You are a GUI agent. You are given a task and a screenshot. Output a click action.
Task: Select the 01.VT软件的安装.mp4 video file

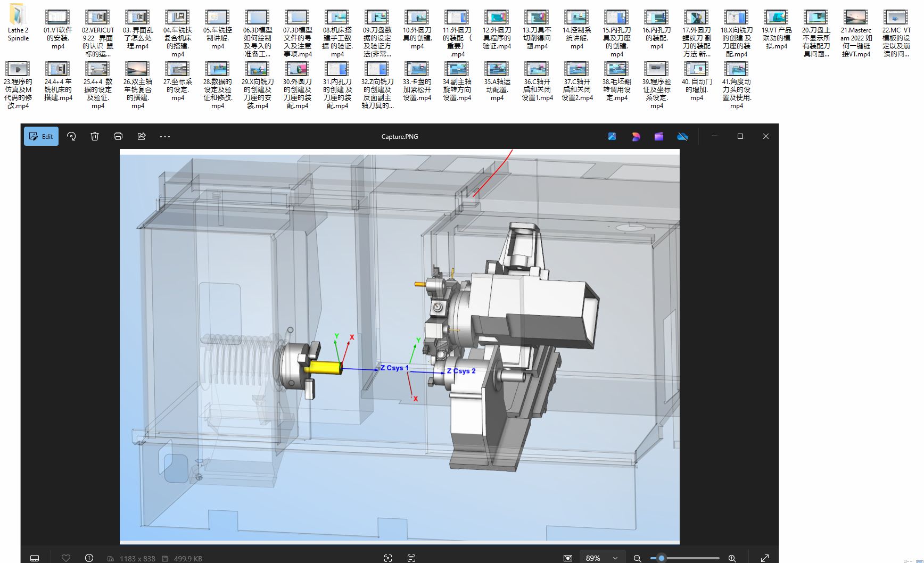pos(58,29)
